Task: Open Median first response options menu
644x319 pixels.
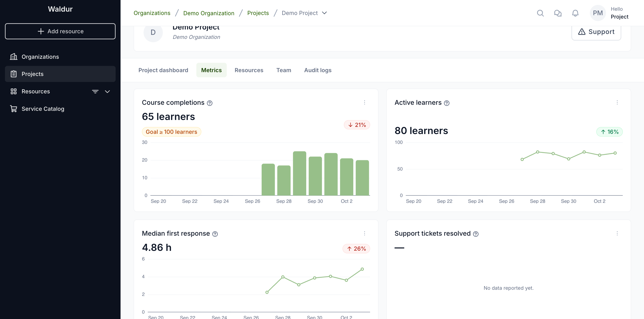Action: pyautogui.click(x=364, y=233)
